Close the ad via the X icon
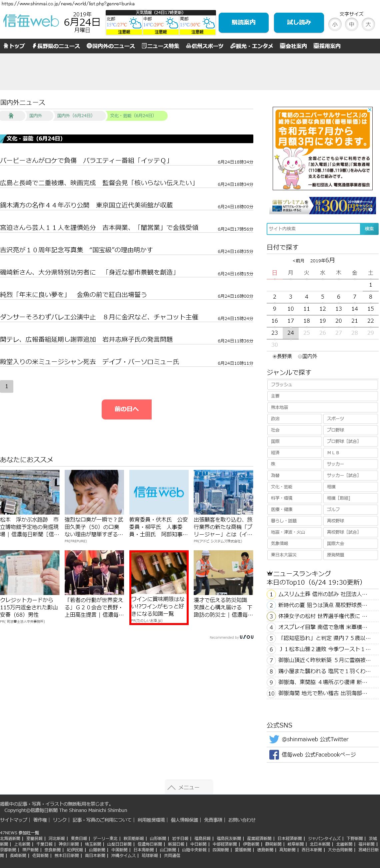The width and height of the screenshot is (380, 868). 370,110
